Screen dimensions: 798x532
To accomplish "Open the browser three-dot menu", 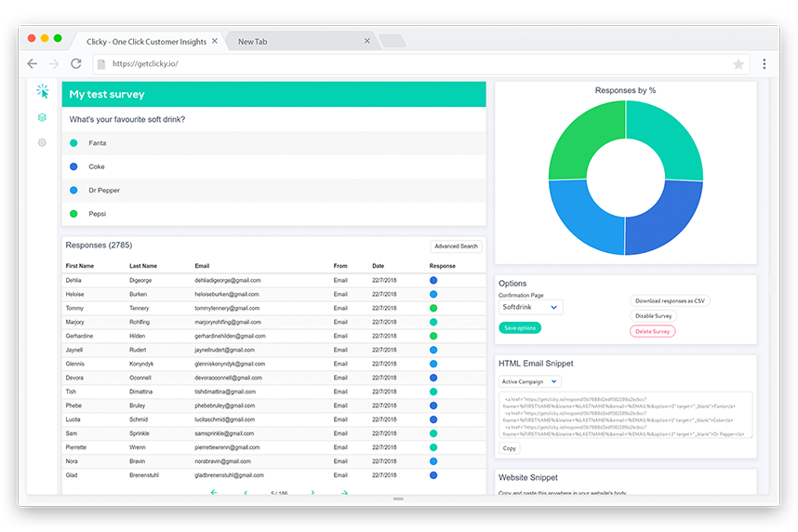I will point(764,63).
